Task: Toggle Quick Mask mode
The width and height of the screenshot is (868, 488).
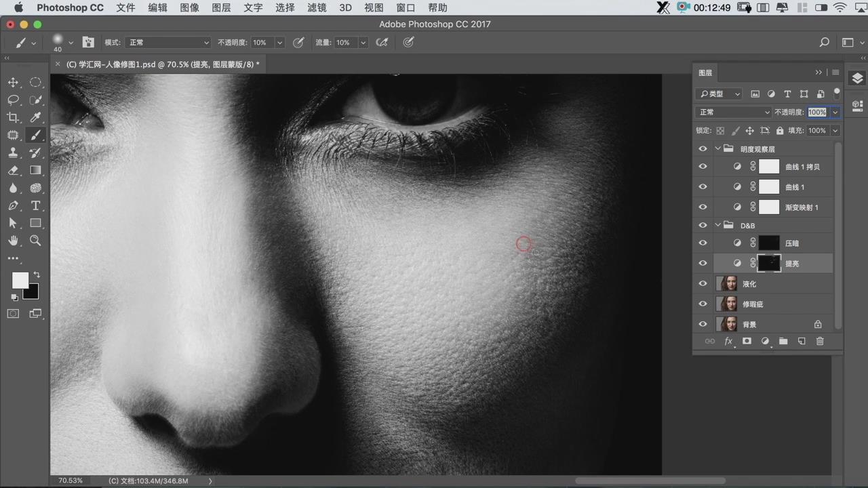Action: [x=13, y=314]
